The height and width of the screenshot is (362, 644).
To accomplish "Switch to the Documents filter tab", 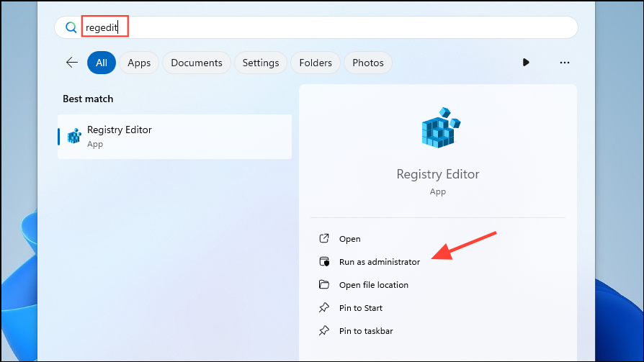I will 197,63.
